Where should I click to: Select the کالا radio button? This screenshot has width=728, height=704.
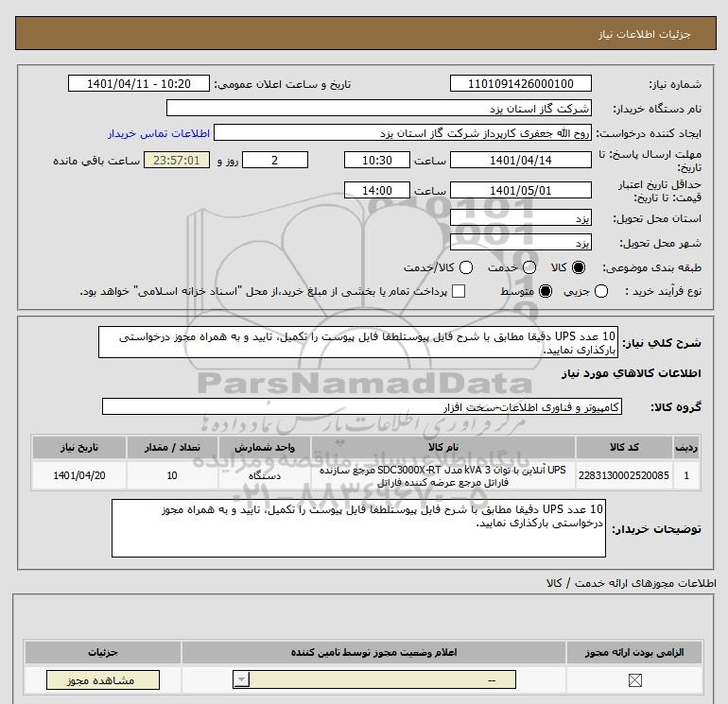(579, 267)
